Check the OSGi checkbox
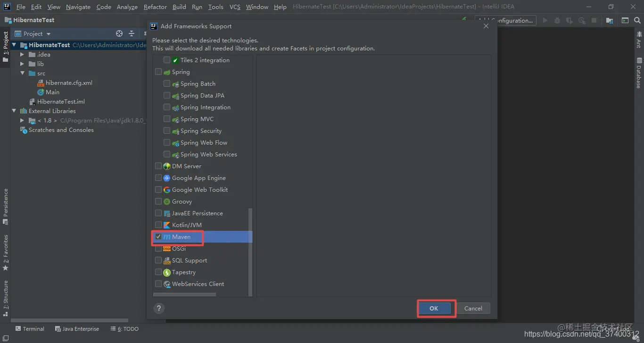The width and height of the screenshot is (644, 343). (x=158, y=249)
